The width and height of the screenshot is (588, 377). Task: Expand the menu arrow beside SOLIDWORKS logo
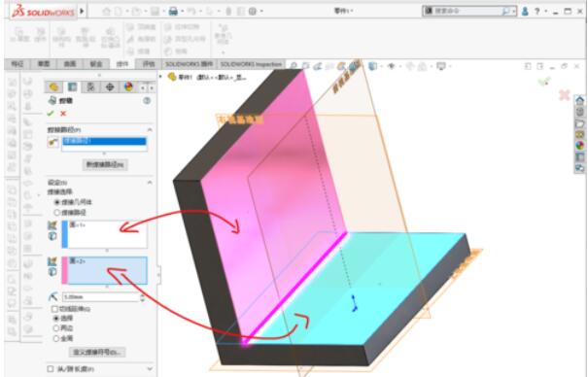tap(82, 12)
